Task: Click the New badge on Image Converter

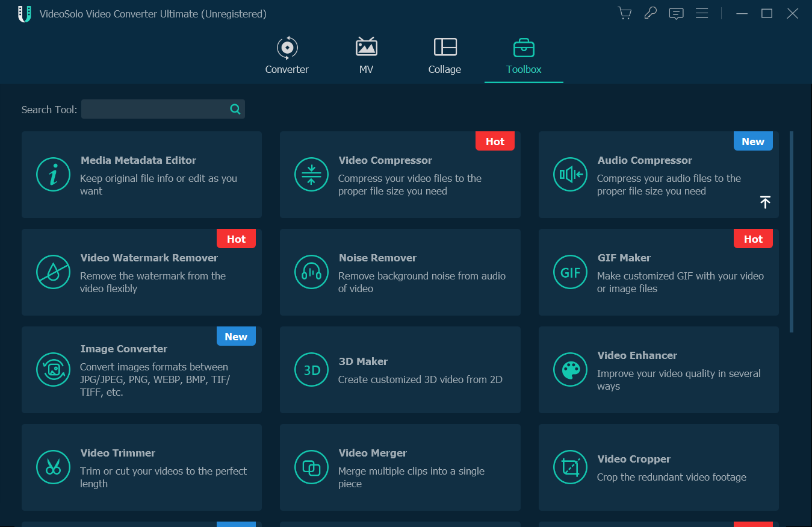Action: [x=236, y=336]
